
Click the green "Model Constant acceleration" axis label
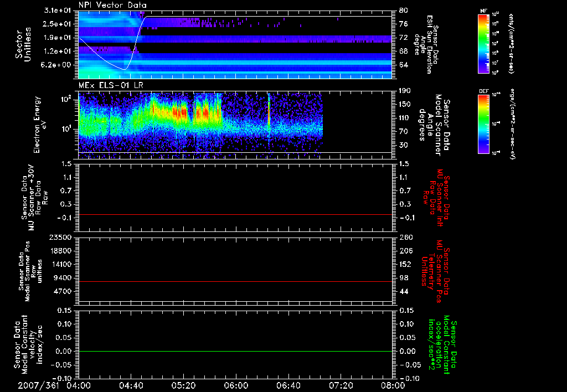(x=442, y=343)
